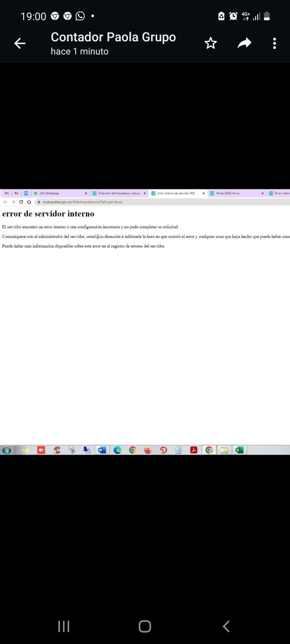Open Microsoft Edge from the taskbar
The height and width of the screenshot is (644, 290).
pyautogui.click(x=118, y=450)
